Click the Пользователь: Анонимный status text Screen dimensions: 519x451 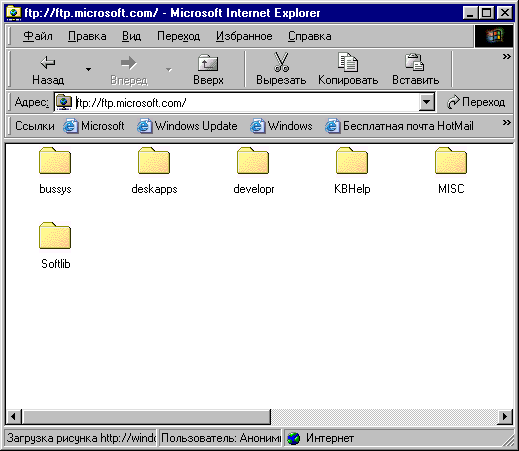click(221, 438)
